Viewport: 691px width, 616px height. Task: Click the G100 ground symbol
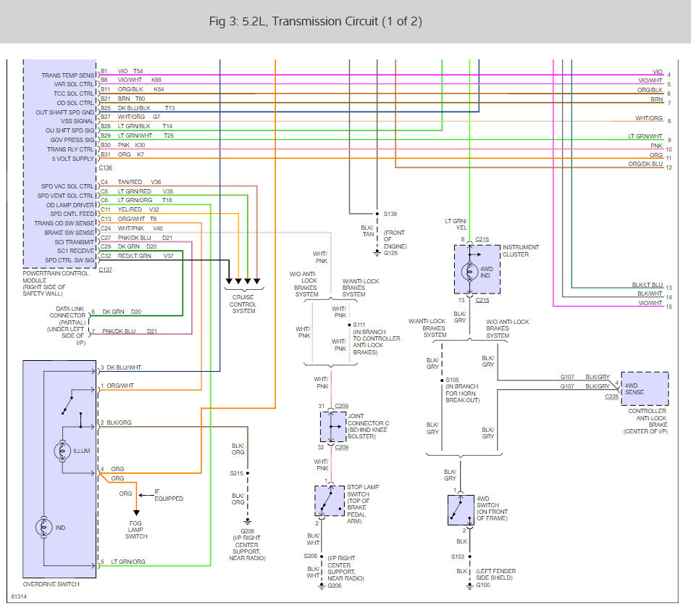coord(470,586)
